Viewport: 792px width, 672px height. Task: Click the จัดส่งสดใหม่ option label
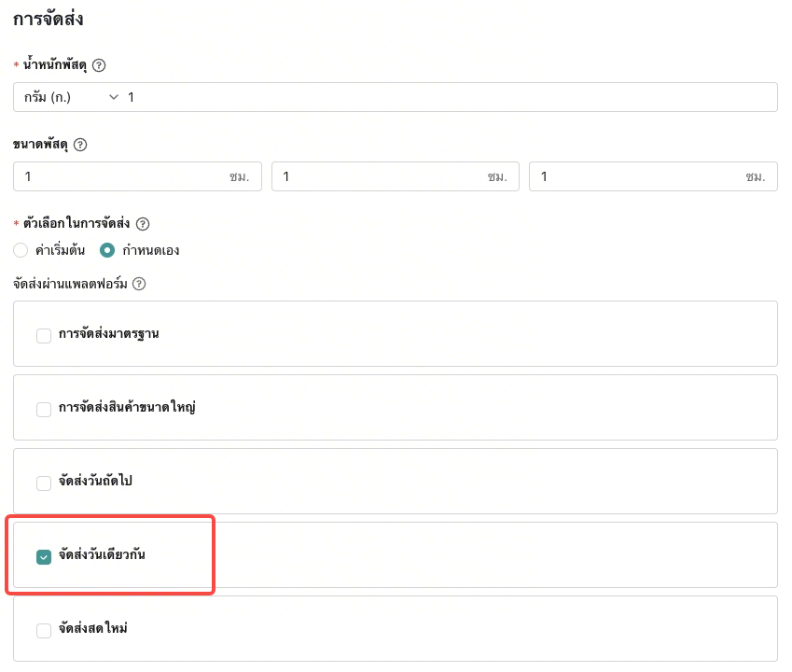point(92,629)
